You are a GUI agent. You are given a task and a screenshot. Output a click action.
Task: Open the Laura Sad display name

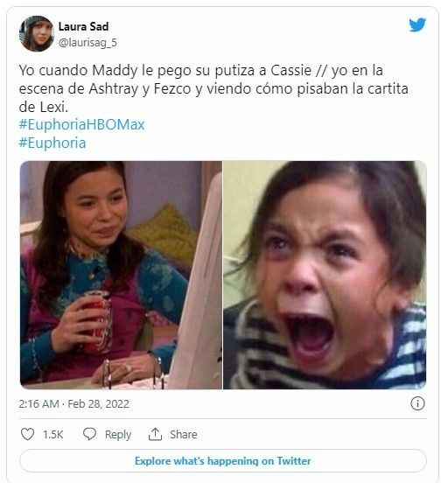pos(83,26)
